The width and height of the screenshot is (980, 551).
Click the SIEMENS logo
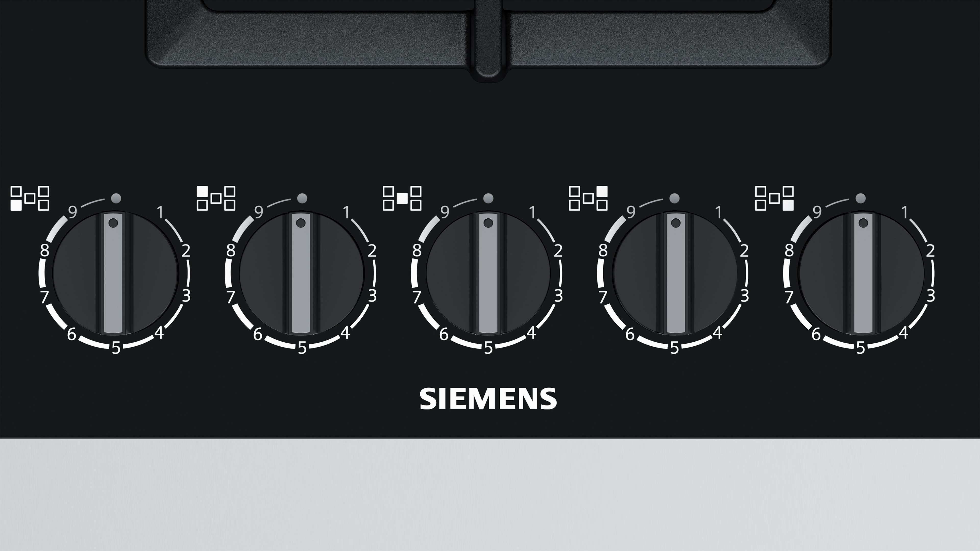pos(488,399)
